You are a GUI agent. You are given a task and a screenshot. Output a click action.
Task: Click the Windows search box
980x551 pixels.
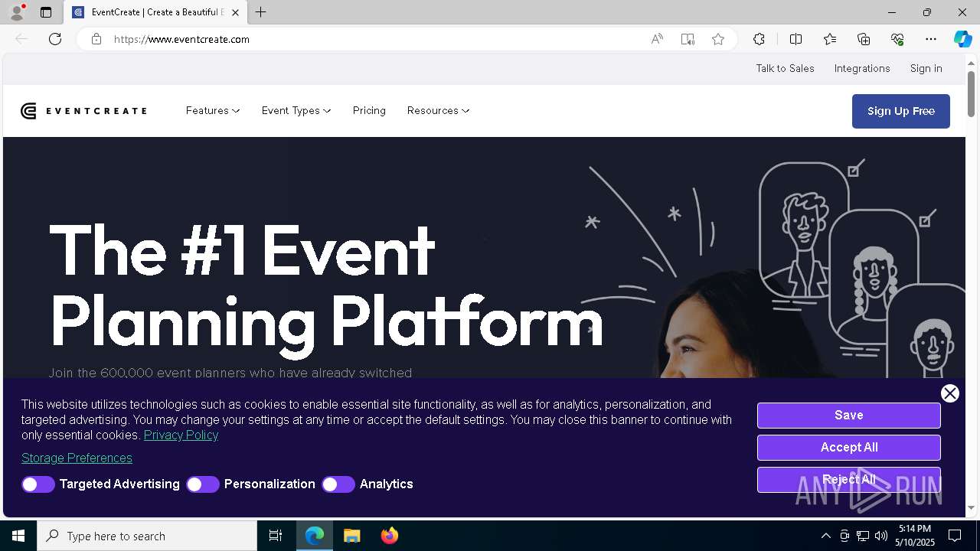click(x=147, y=536)
